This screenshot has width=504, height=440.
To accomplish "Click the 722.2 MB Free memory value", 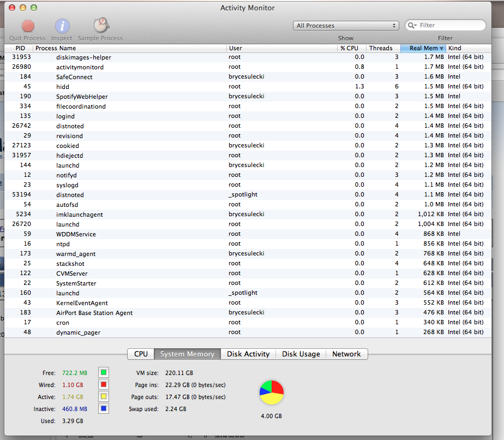I will pyautogui.click(x=75, y=373).
